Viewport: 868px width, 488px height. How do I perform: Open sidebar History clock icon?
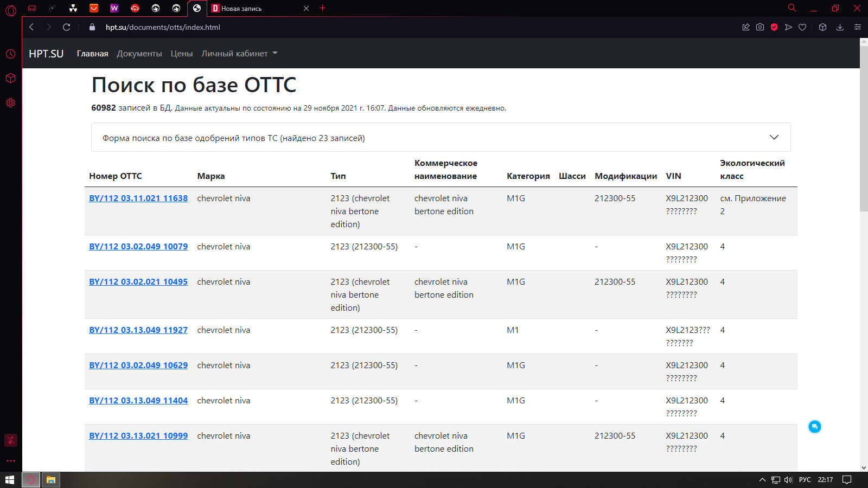[10, 54]
